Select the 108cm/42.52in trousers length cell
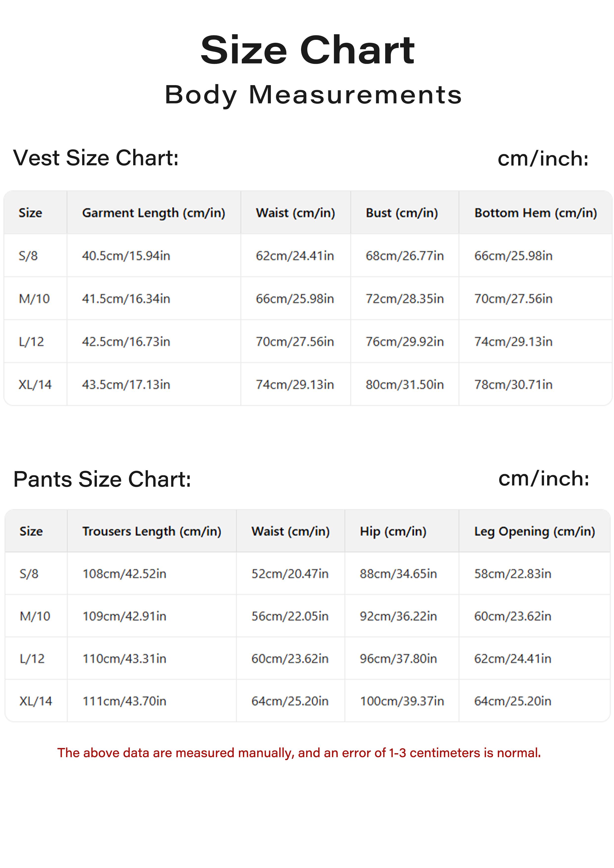Image resolution: width=614 pixels, height=868 pixels. (x=125, y=574)
